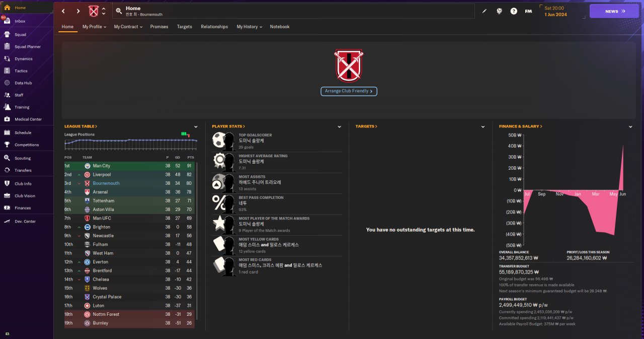Expand the My Profile dropdown tab
Screen dimensions: 644x339
point(95,27)
